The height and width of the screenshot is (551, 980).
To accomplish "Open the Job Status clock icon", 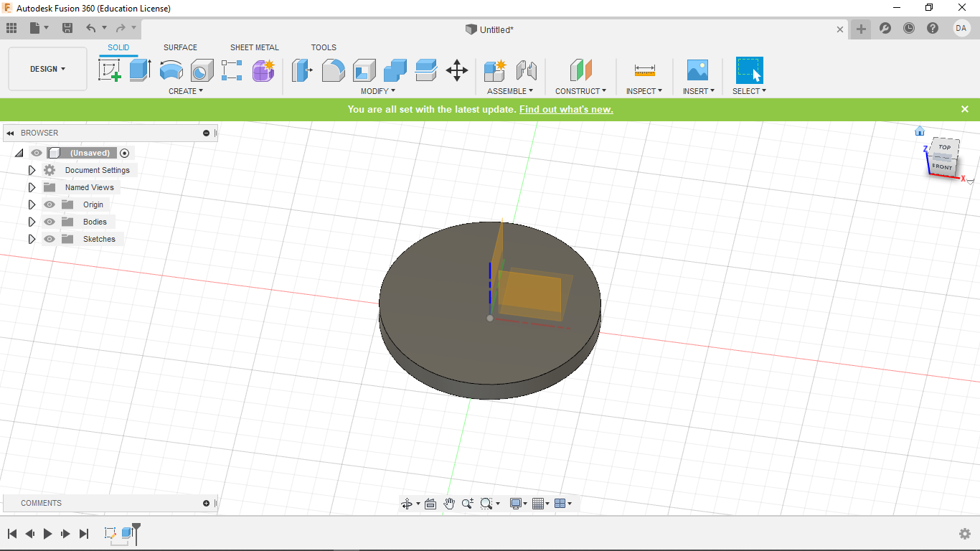I will pyautogui.click(x=909, y=28).
